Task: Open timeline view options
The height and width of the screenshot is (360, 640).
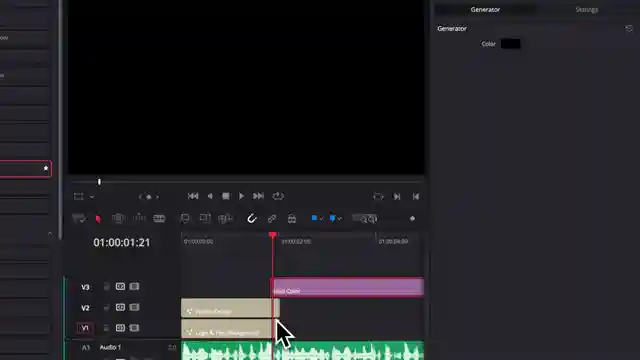Action: [x=79, y=219]
